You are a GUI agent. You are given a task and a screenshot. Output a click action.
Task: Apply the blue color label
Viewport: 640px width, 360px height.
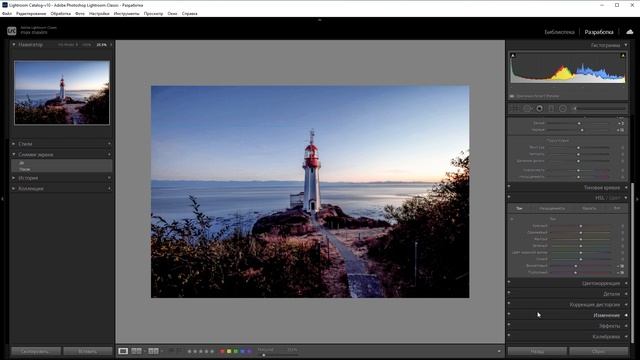click(x=242, y=351)
